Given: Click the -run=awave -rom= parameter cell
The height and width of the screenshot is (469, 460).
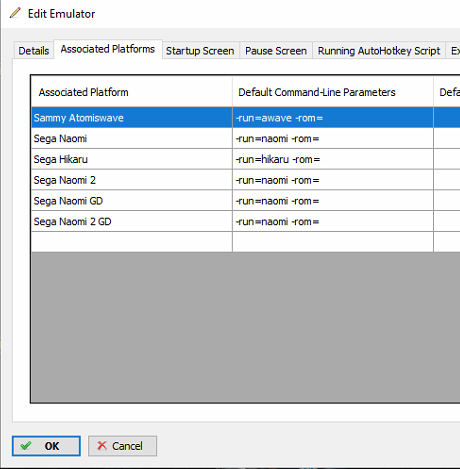Looking at the screenshot, I should pos(333,118).
